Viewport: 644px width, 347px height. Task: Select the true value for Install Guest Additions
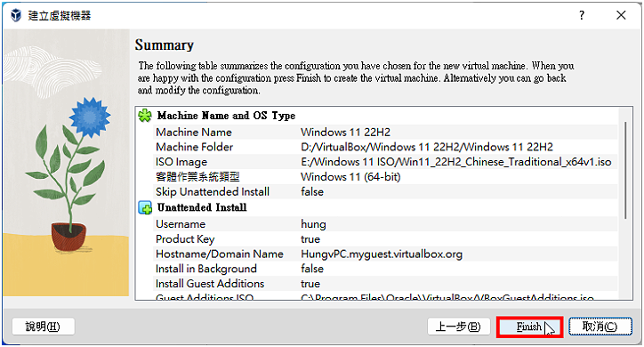click(310, 283)
